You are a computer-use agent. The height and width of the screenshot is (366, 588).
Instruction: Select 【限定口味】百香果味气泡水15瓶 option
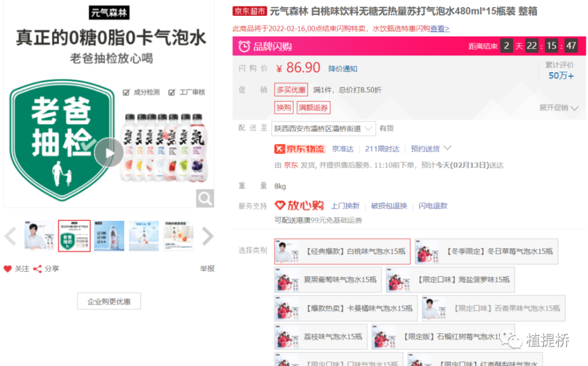point(493,308)
